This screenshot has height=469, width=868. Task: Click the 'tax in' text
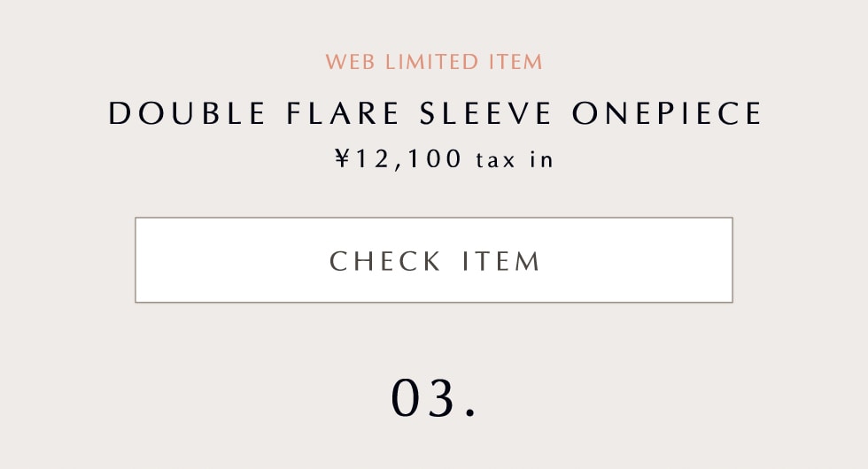pyautogui.click(x=515, y=160)
